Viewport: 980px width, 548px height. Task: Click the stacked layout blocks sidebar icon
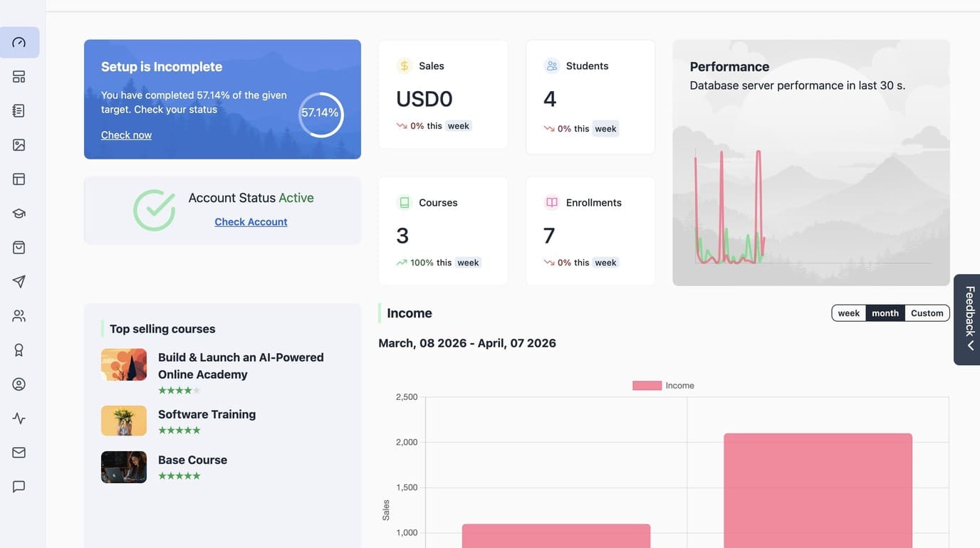coord(19,77)
